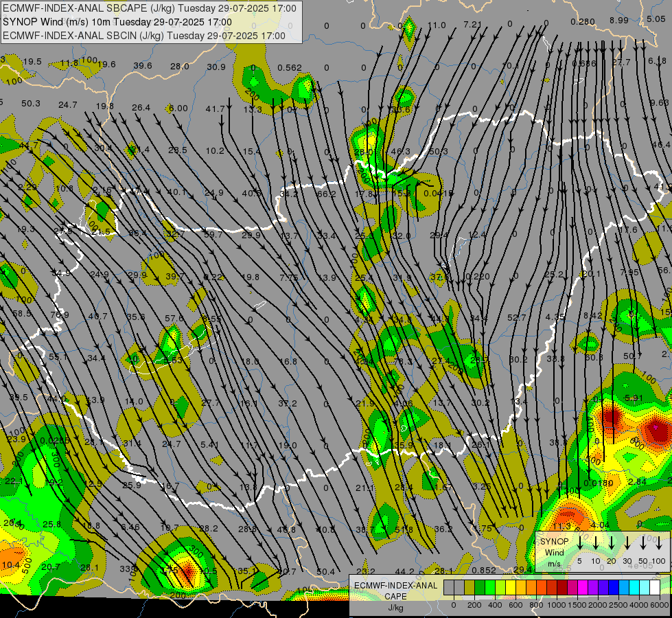Click the J/kg unit in CAPE legend

(395, 607)
